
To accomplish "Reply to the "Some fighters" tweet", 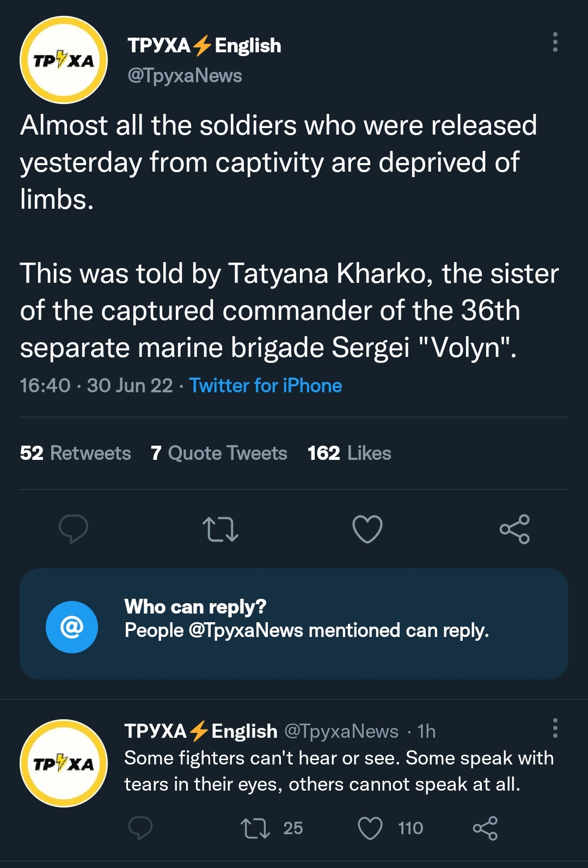I will point(140,828).
